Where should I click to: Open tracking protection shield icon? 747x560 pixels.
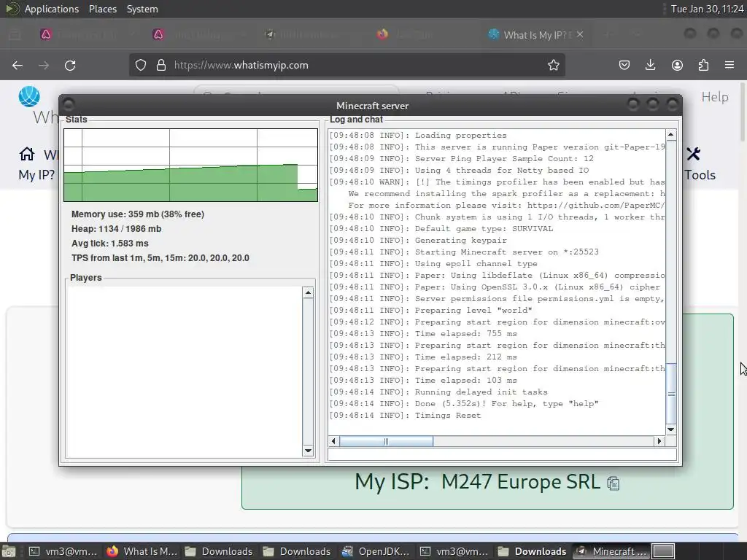point(141,65)
